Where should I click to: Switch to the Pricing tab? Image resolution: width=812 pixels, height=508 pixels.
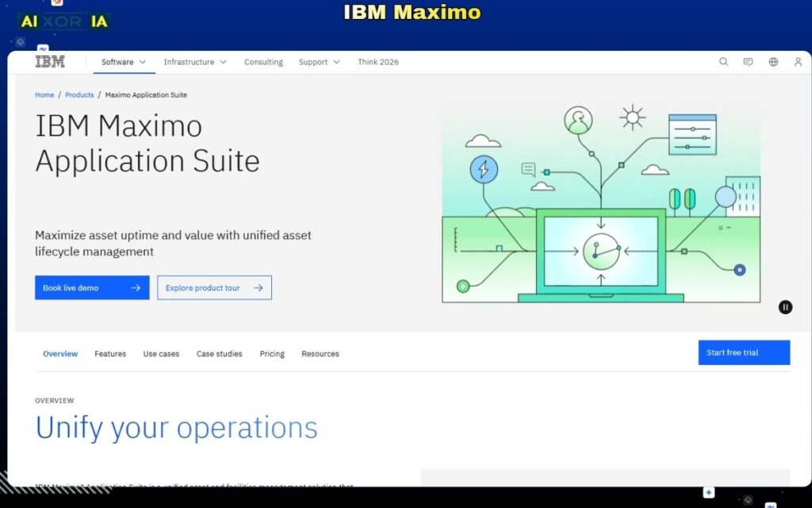tap(272, 353)
